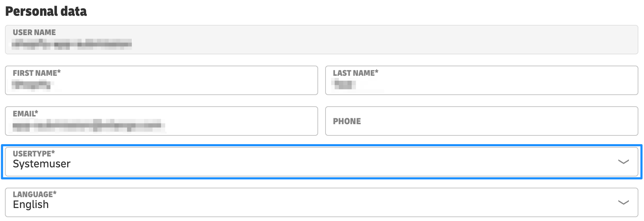Click the LAST NAME* field label
644x221 pixels.
pos(355,73)
